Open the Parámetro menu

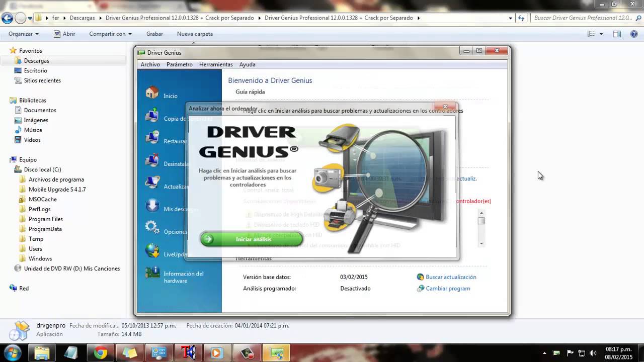pos(180,64)
